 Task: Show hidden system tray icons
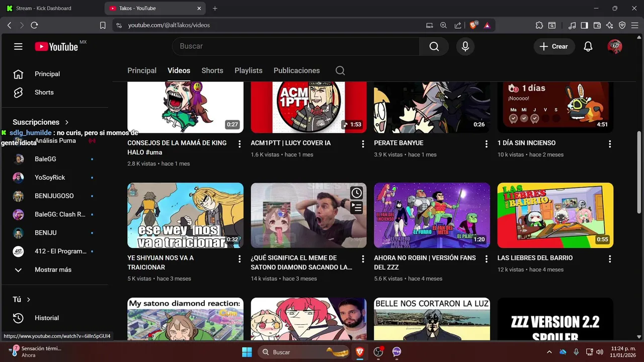tap(549, 352)
